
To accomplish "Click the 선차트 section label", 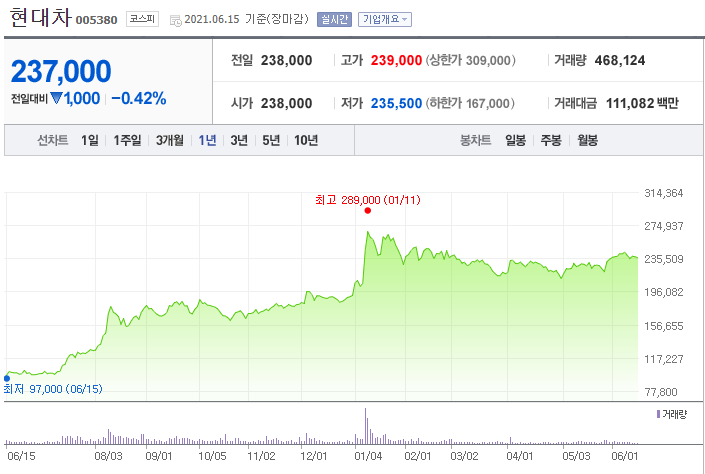I will click(53, 140).
